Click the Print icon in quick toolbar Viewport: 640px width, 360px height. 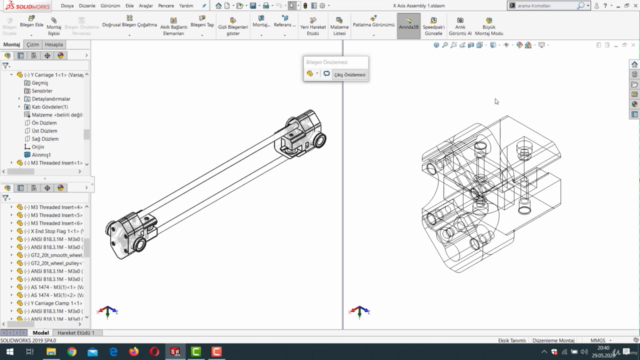266,6
